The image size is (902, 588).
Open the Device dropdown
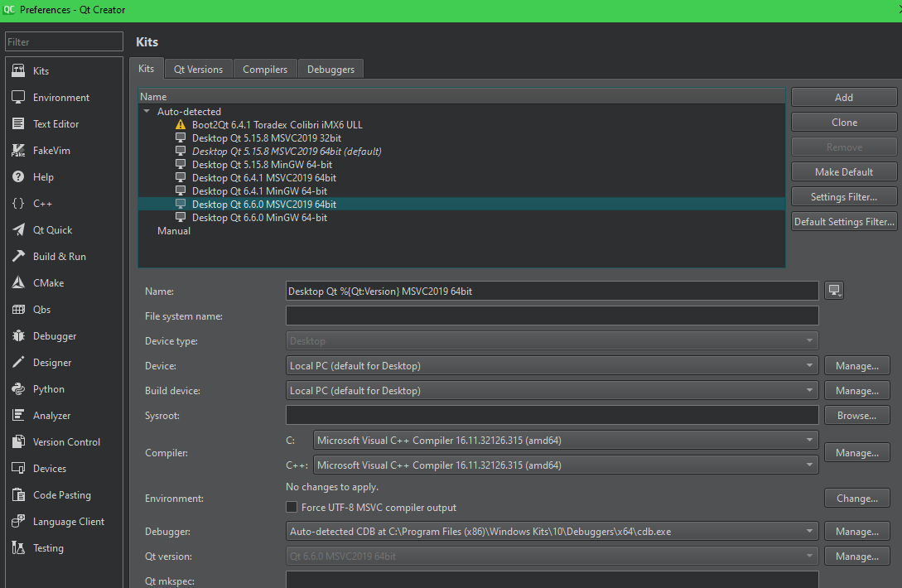552,365
